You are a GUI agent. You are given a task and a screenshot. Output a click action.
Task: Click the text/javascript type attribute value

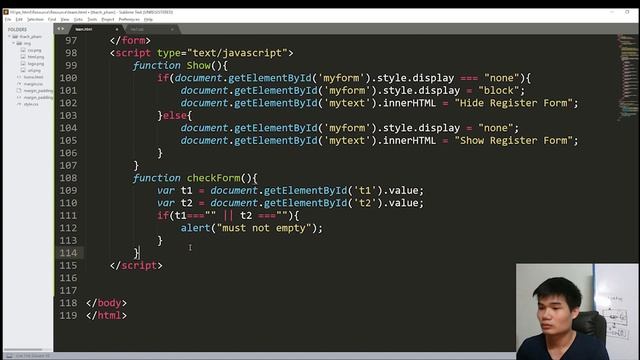(237, 53)
